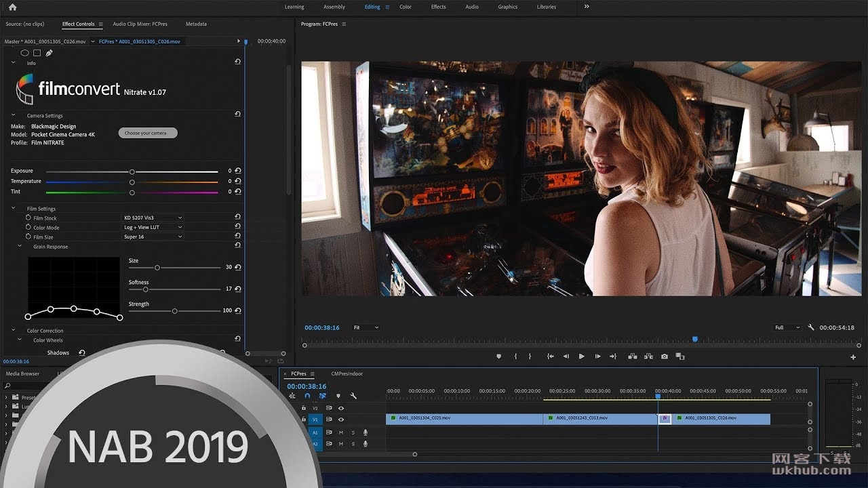This screenshot has width=868, height=488.
Task: Play the program monitor
Action: [581, 357]
